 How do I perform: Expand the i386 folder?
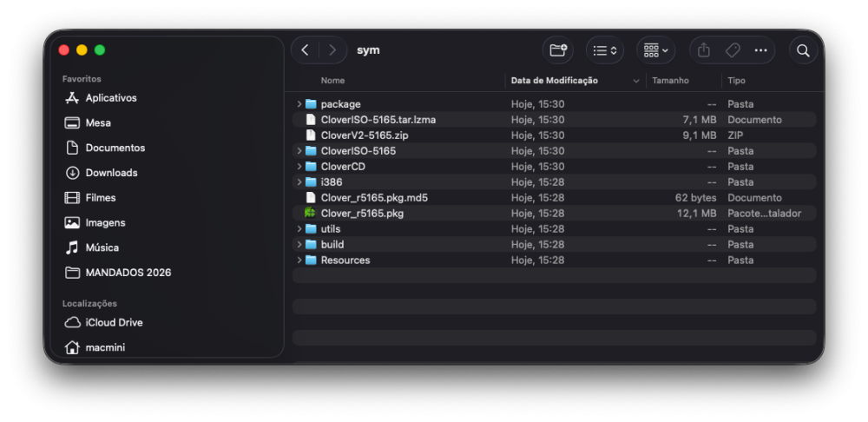(299, 181)
